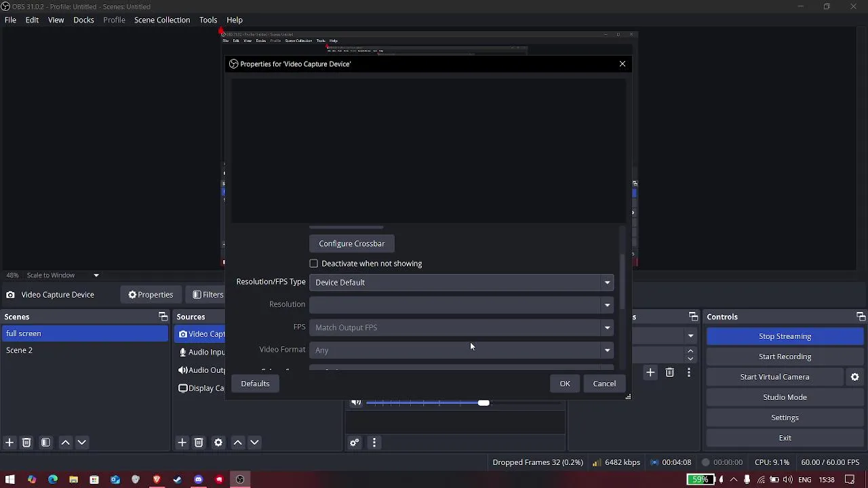Click Defaults button in properties dialog
The width and height of the screenshot is (868, 488).
[x=255, y=384]
